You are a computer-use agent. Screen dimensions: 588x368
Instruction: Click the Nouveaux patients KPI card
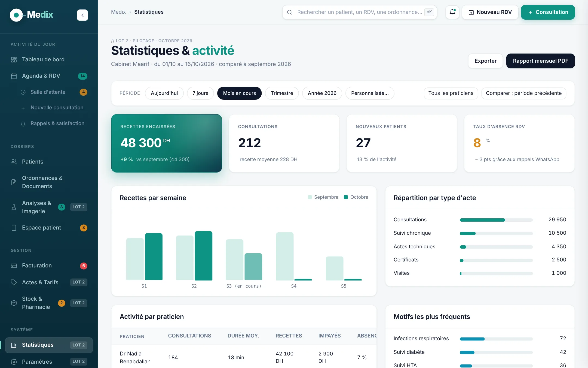point(402,143)
